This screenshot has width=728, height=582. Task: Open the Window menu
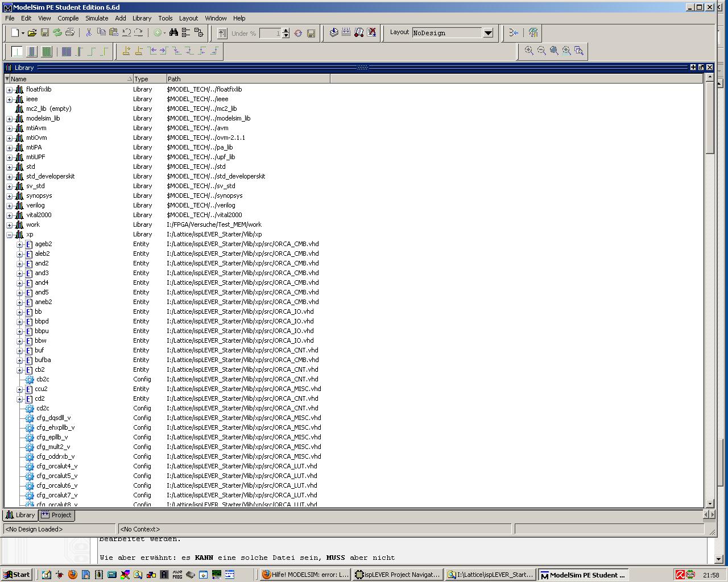pyautogui.click(x=216, y=18)
